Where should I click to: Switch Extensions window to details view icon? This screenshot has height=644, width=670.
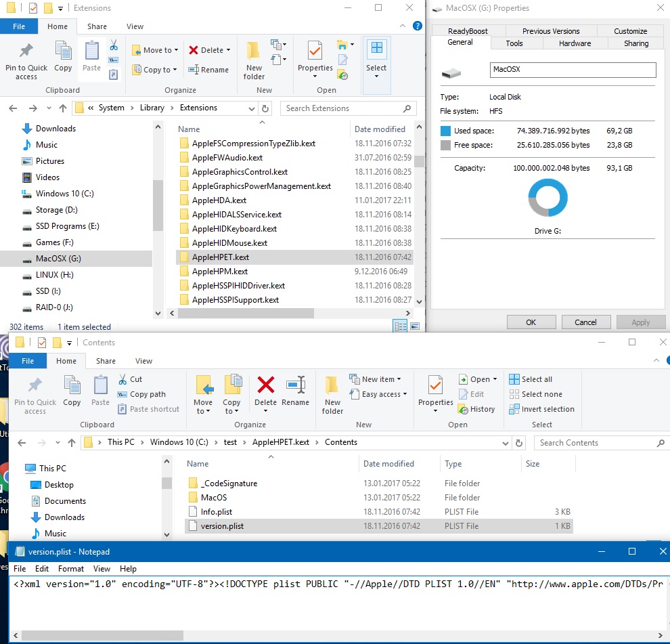click(x=401, y=326)
